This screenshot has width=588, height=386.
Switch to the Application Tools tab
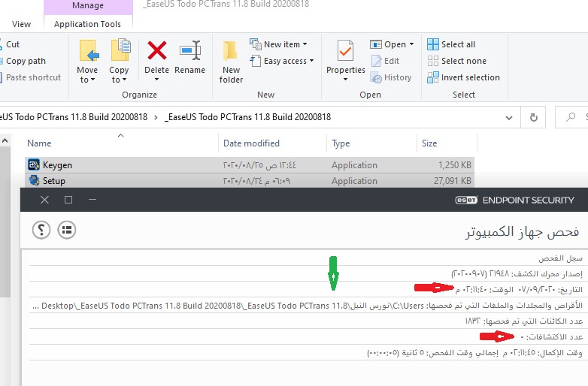pyautogui.click(x=87, y=24)
